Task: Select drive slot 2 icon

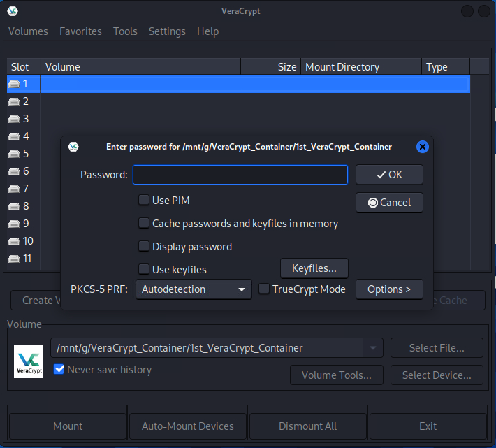Action: pyautogui.click(x=14, y=101)
